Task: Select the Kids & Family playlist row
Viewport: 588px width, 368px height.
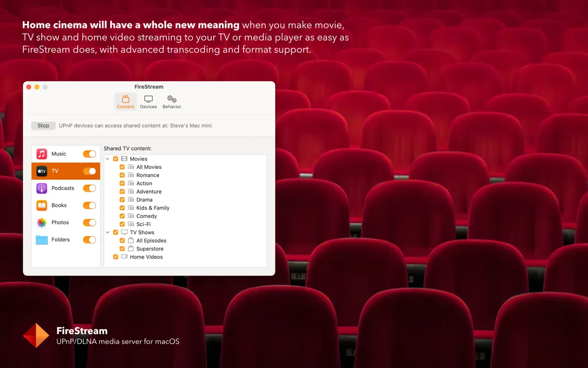Action: coord(153,208)
